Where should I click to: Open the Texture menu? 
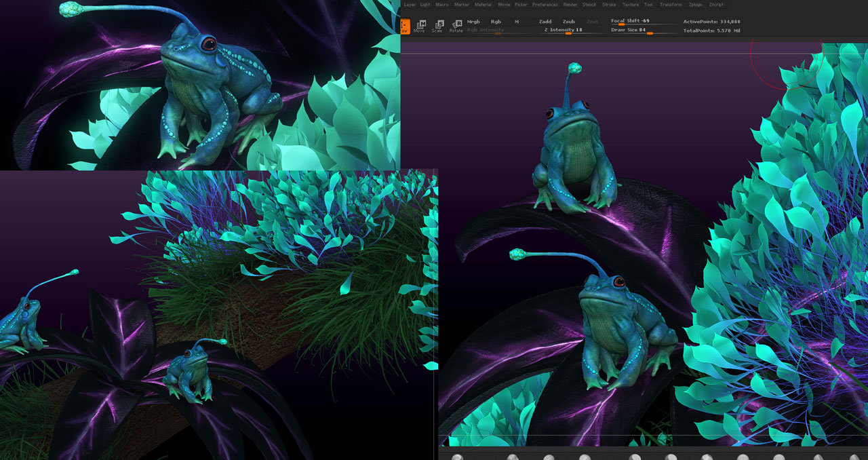click(x=631, y=5)
